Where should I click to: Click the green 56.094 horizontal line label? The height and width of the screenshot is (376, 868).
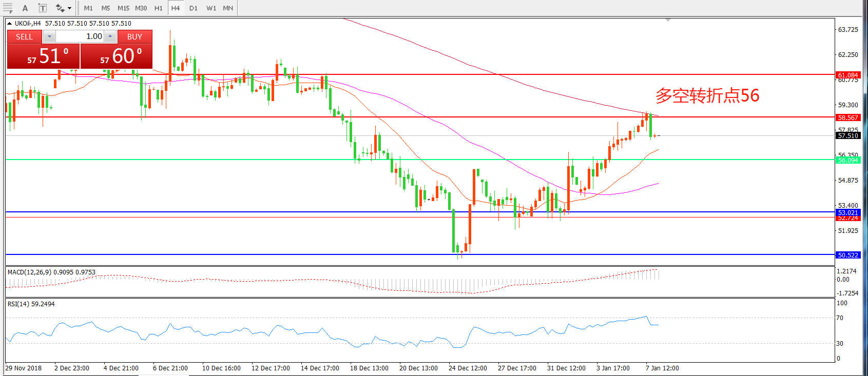click(848, 160)
